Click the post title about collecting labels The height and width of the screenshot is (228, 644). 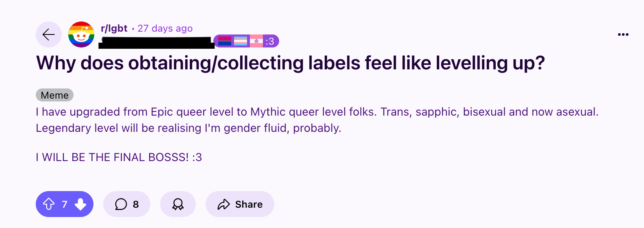click(290, 63)
